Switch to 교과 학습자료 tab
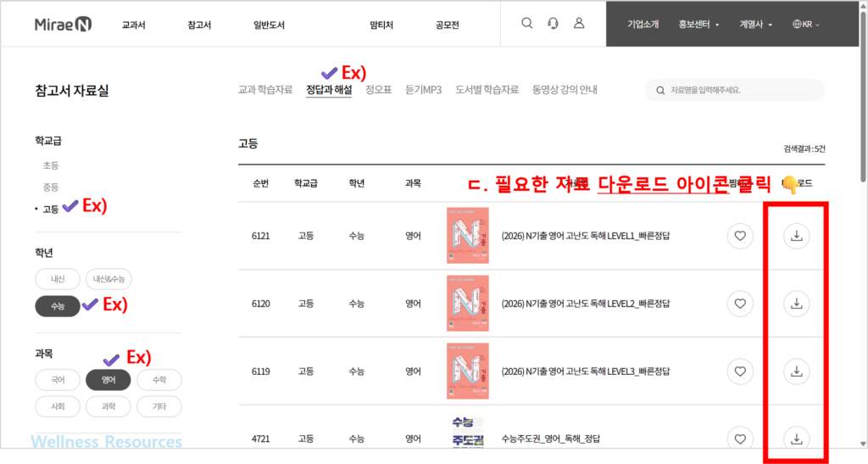Image resolution: width=868 pixels, height=464 pixels. (x=265, y=90)
